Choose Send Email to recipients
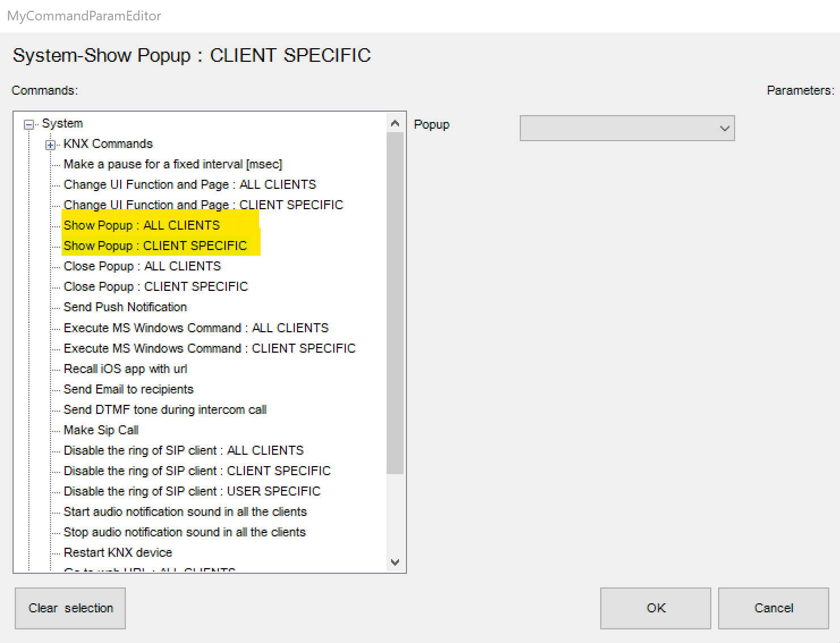 pyautogui.click(x=129, y=390)
